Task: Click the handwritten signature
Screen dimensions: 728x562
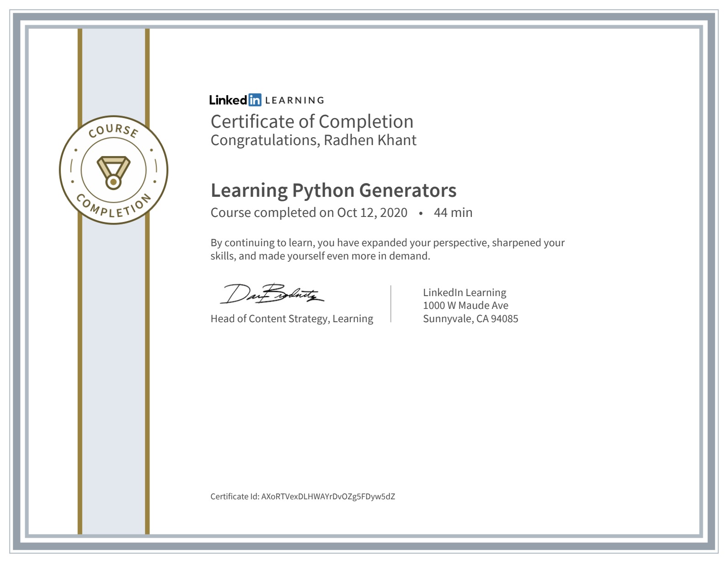Action: (272, 294)
